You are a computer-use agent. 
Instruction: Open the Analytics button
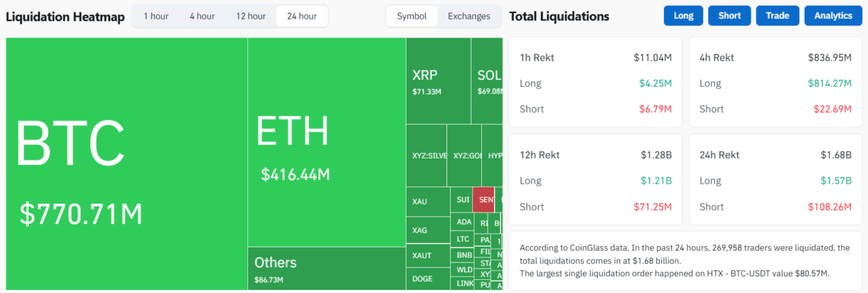coord(833,16)
